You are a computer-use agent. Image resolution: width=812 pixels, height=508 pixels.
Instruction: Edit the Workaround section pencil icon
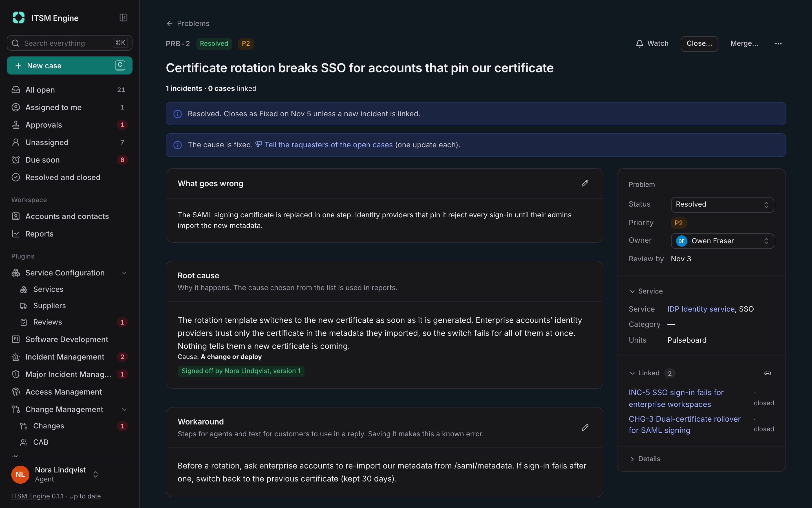(x=585, y=427)
